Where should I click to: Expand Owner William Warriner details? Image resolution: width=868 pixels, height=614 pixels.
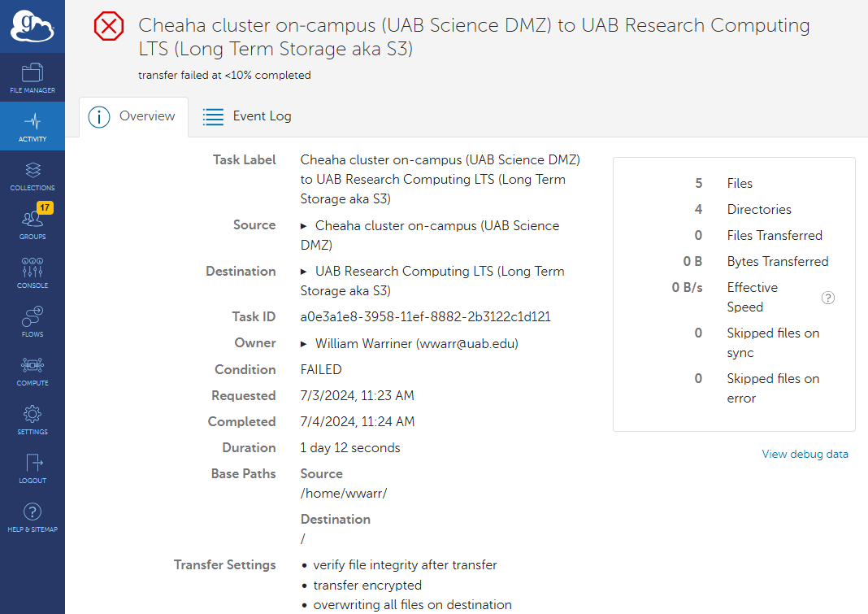click(304, 344)
